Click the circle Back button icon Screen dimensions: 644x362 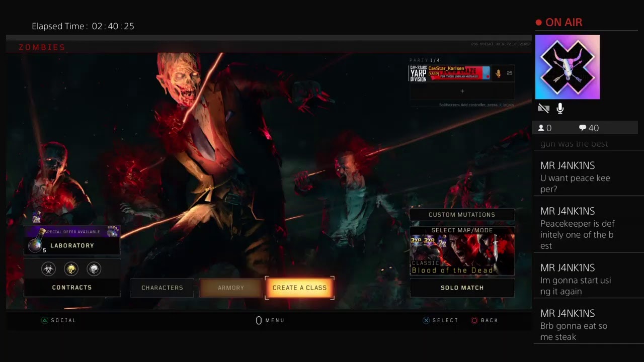click(x=474, y=320)
